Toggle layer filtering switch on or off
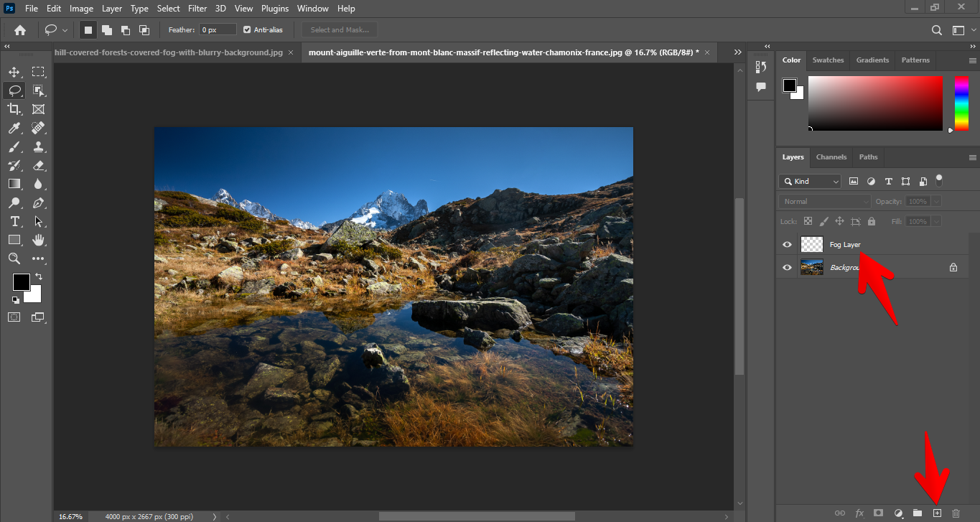 939,180
